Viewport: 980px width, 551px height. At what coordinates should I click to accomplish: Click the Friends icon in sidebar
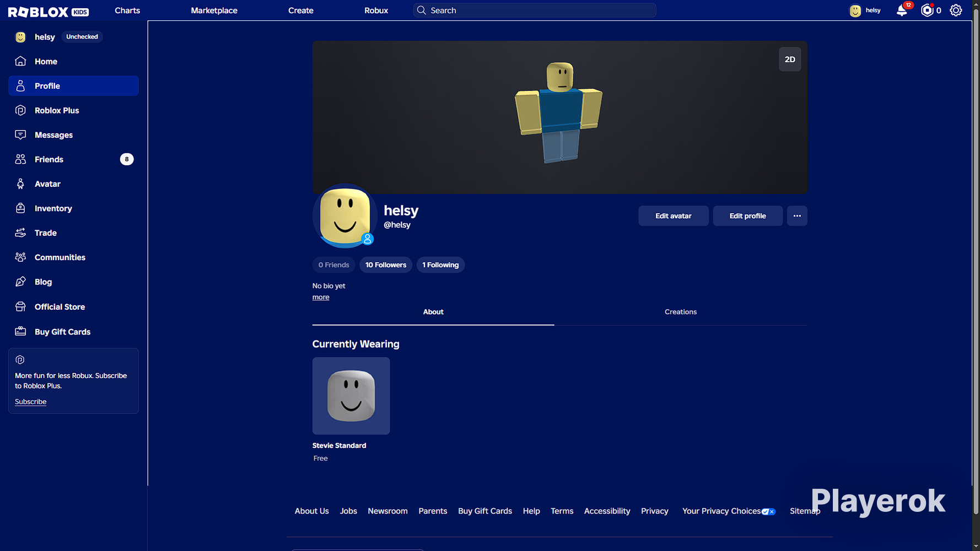20,159
